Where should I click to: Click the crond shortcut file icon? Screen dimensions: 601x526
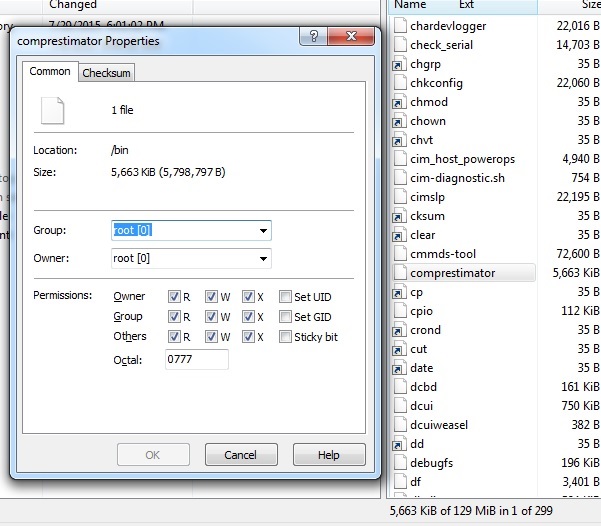point(398,330)
